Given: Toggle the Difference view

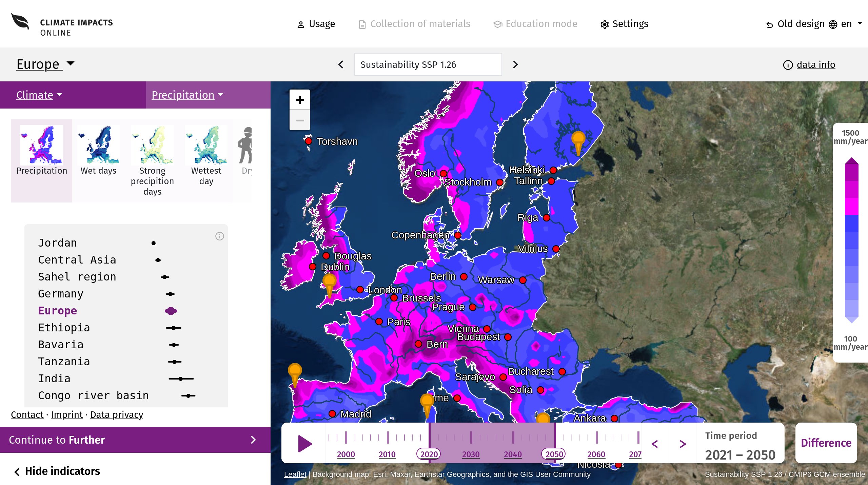Looking at the screenshot, I should 826,443.
